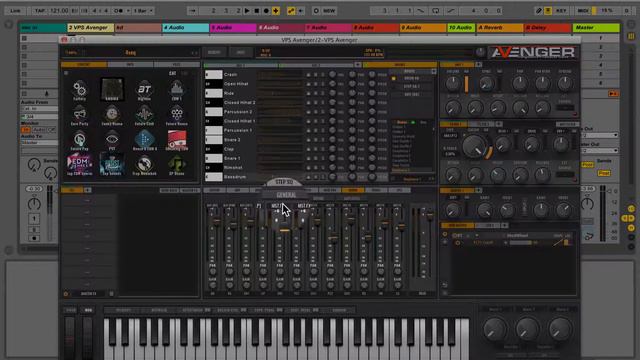Image resolution: width=640 pixels, height=360 pixels.
Task: Toggle the MIDI map mode switch
Action: pos(583,11)
